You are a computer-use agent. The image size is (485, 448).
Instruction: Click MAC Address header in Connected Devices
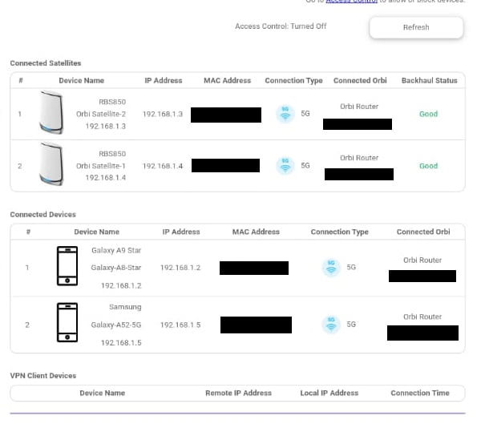point(256,232)
